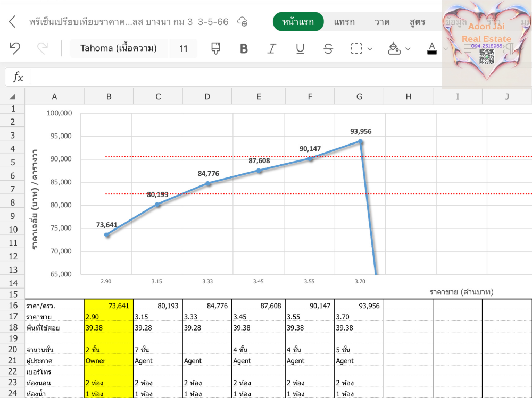Click the redo arrow
The height and width of the screenshot is (398, 532).
coord(43,48)
